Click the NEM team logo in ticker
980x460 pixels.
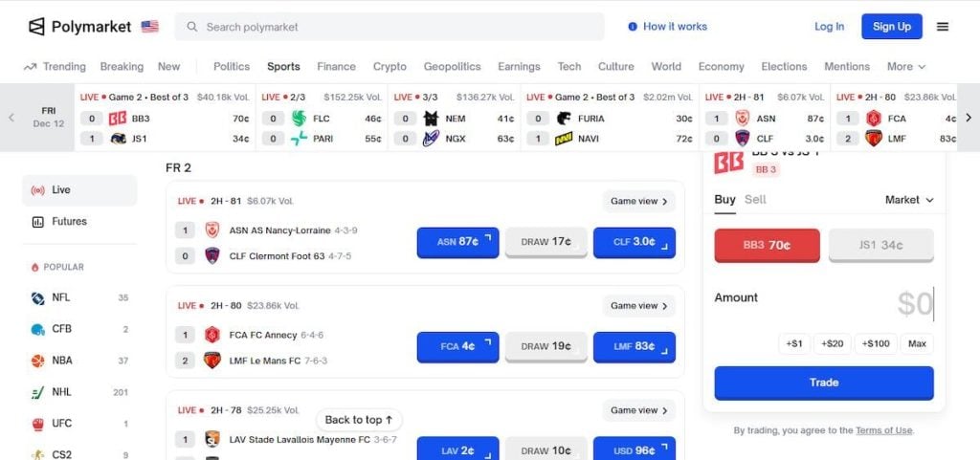pyautogui.click(x=432, y=118)
